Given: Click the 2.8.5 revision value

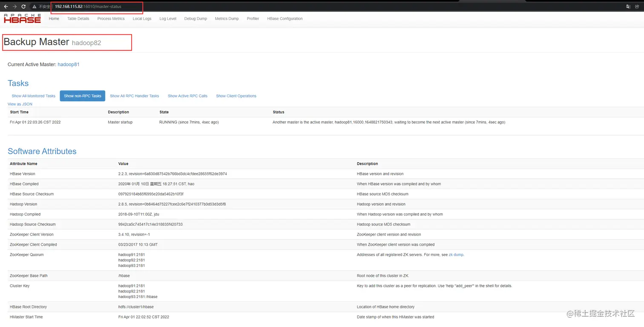Looking at the screenshot, I should click(x=172, y=204).
